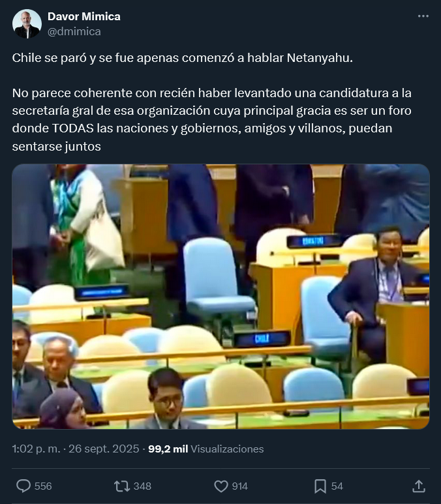This screenshot has width=441, height=504.
Task: Open the three-dot more options menu
Action: (423, 16)
